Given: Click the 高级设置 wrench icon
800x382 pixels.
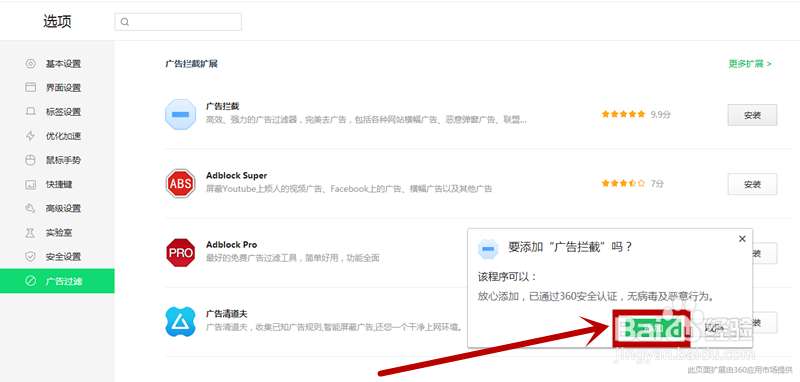Looking at the screenshot, I should point(31,208).
